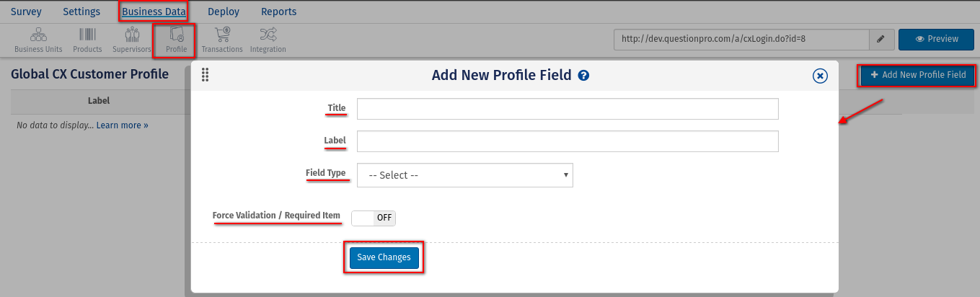
Task: Click the pencil edit URL icon
Action: tap(880, 39)
